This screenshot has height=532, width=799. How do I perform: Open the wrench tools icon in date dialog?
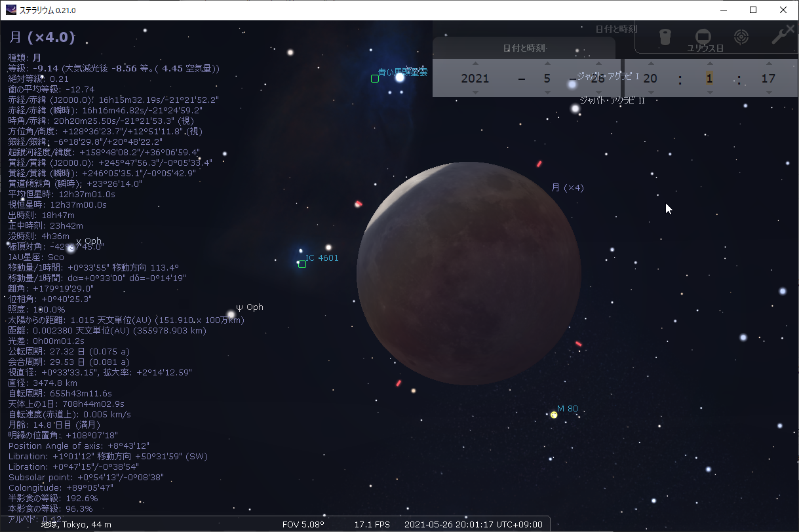781,37
